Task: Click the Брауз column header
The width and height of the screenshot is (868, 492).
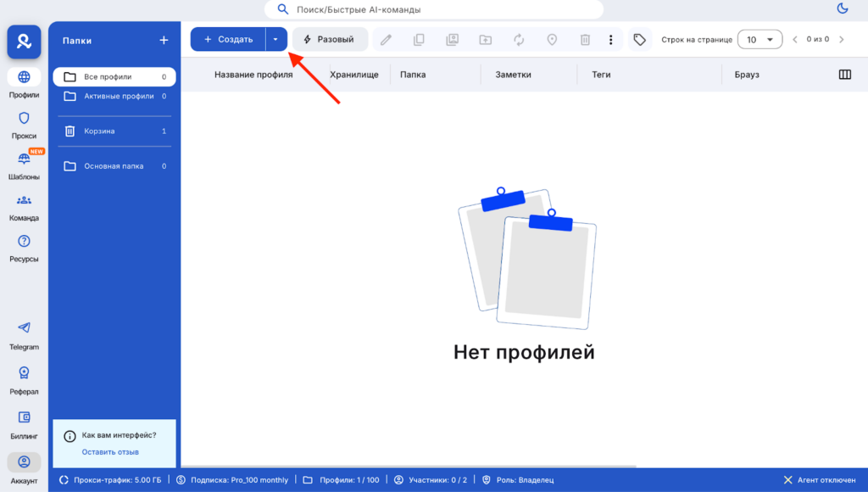Action: [x=747, y=75]
